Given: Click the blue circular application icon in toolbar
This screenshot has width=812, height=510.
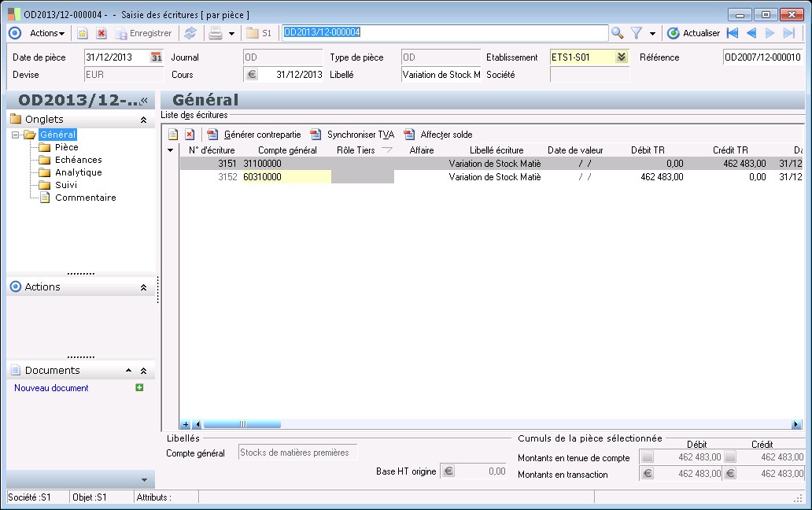Looking at the screenshot, I should click(15, 33).
